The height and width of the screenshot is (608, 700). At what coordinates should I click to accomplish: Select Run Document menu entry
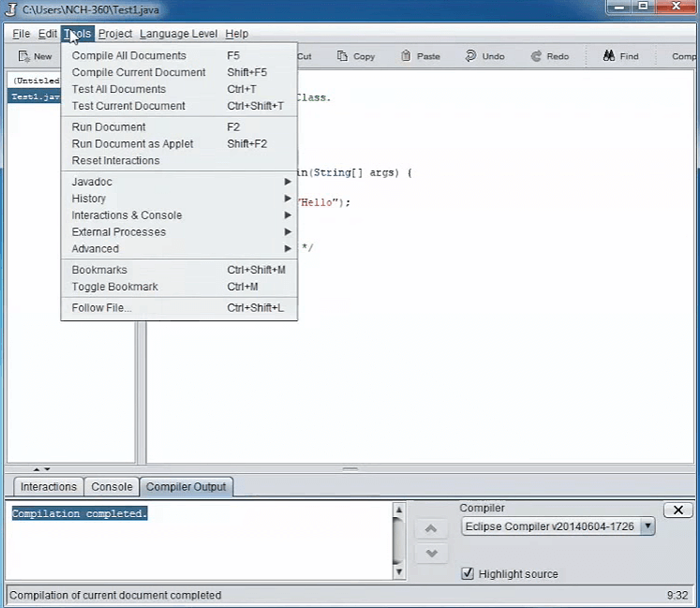179,127
